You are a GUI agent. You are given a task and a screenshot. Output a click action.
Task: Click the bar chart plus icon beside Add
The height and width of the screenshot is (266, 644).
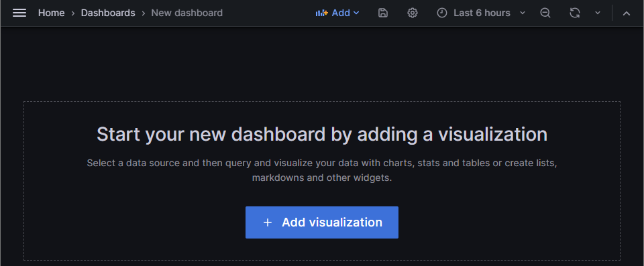point(321,13)
